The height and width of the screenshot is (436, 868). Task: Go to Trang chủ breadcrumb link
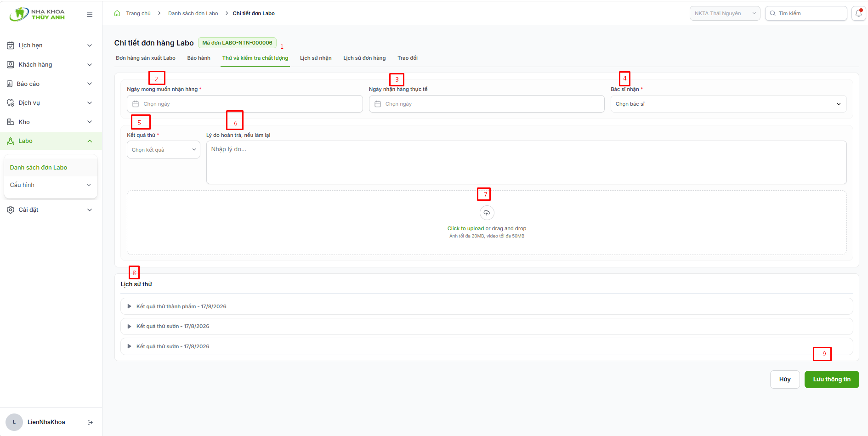[138, 13]
